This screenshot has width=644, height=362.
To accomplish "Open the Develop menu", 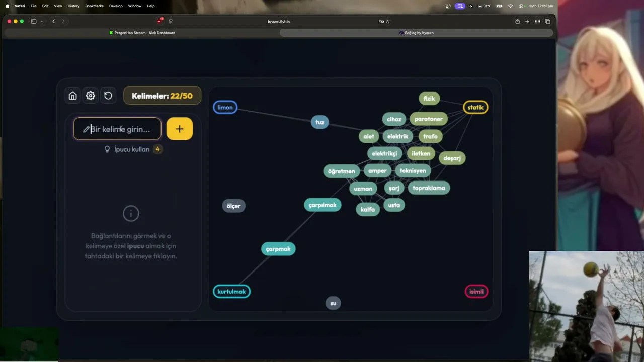I will point(116,6).
